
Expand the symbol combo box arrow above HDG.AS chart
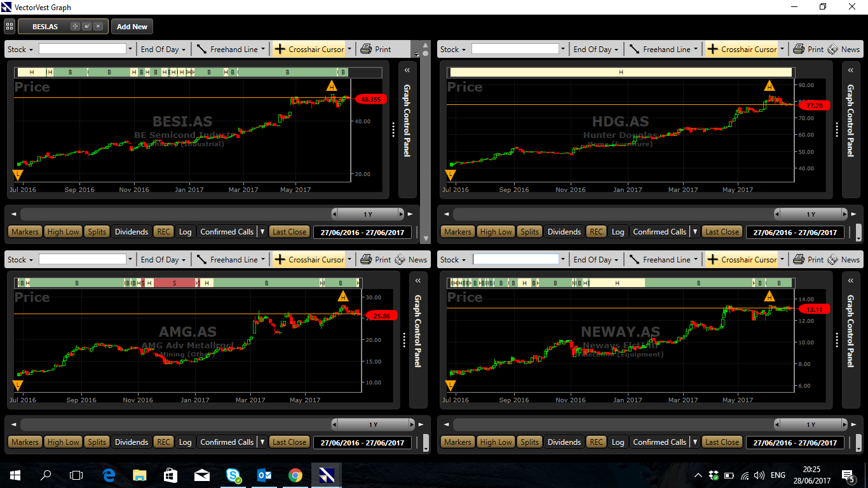(x=563, y=49)
